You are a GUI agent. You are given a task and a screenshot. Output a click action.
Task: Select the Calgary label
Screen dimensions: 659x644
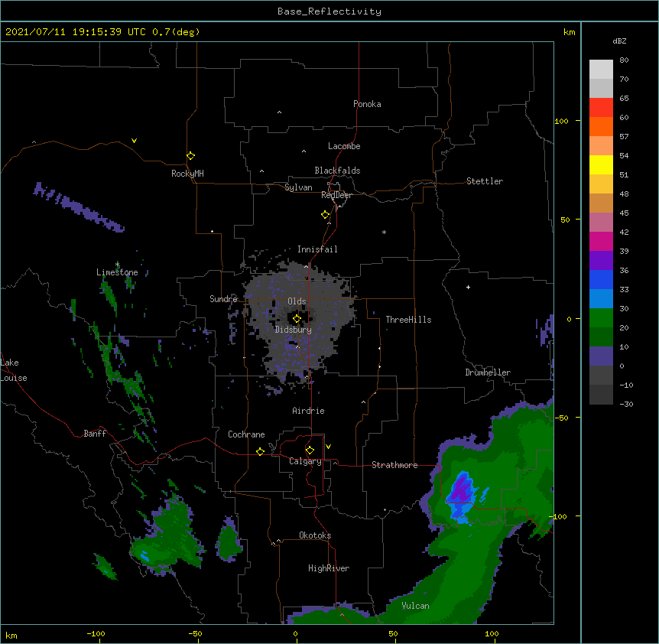[305, 461]
